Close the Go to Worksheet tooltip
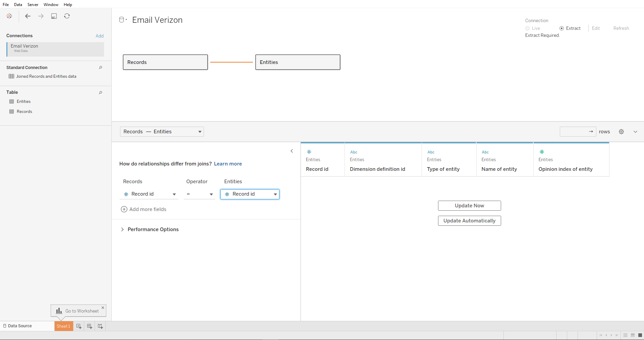The image size is (644, 340). [103, 308]
